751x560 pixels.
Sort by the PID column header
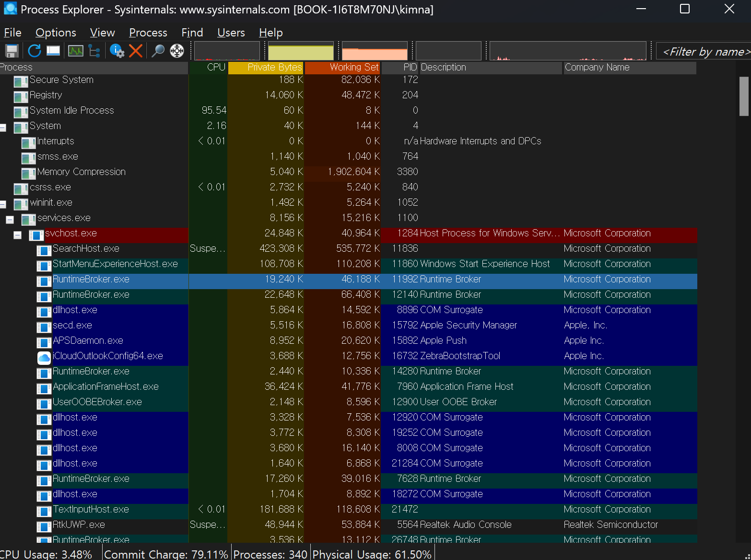(x=400, y=68)
